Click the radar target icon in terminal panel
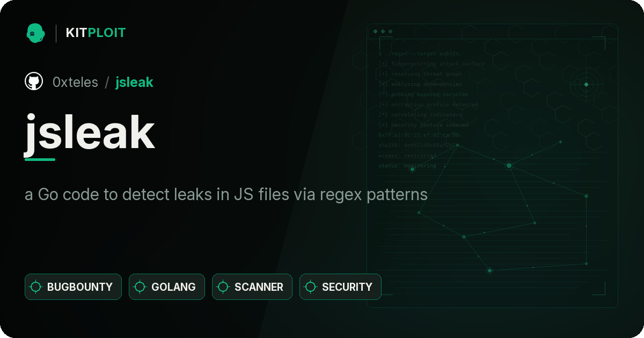The image size is (644, 338). click(x=586, y=84)
